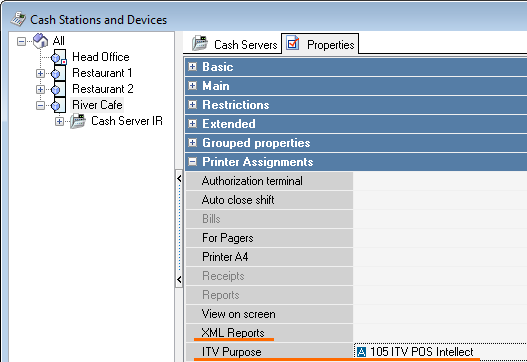The width and height of the screenshot is (527, 362).
Task: Collapse the River Cafe tree node
Action: [40, 106]
